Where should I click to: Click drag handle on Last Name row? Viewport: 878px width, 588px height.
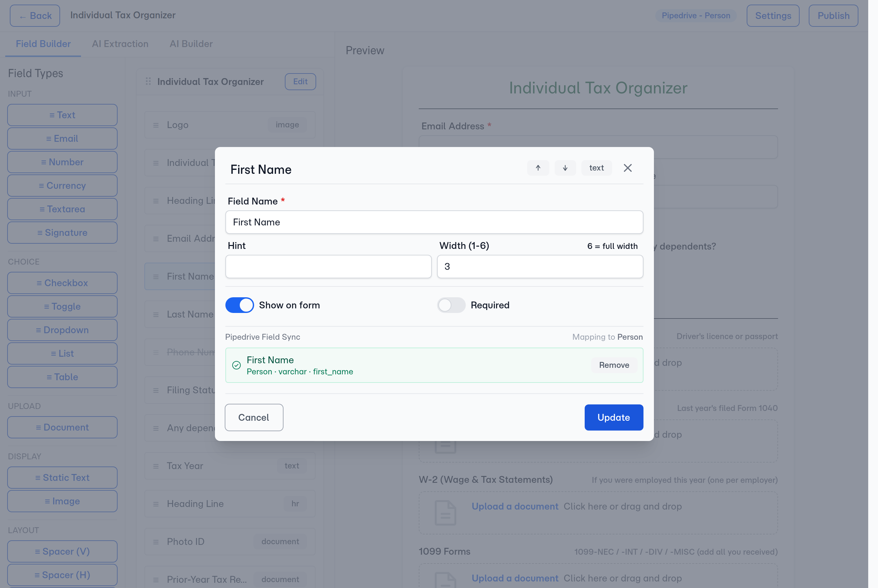[x=155, y=315]
